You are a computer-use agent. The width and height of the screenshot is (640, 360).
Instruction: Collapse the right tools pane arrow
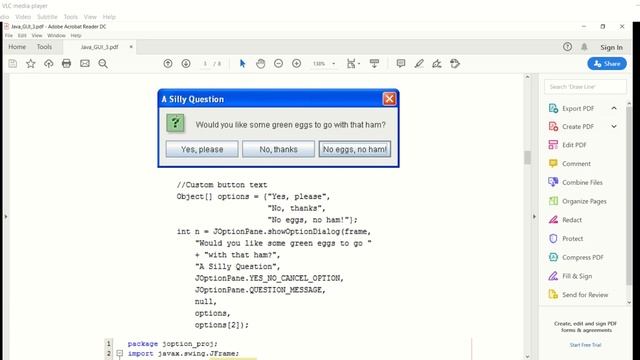click(534, 216)
